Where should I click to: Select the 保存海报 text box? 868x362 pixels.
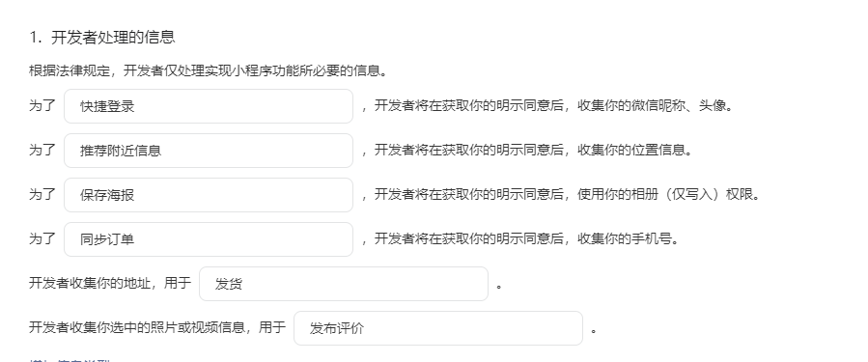pos(209,195)
